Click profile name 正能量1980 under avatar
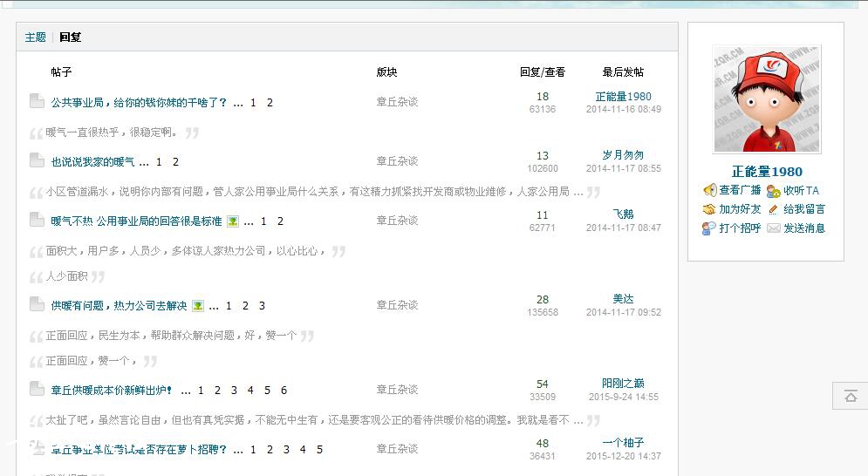Image resolution: width=868 pixels, height=476 pixels. pyautogui.click(x=767, y=172)
